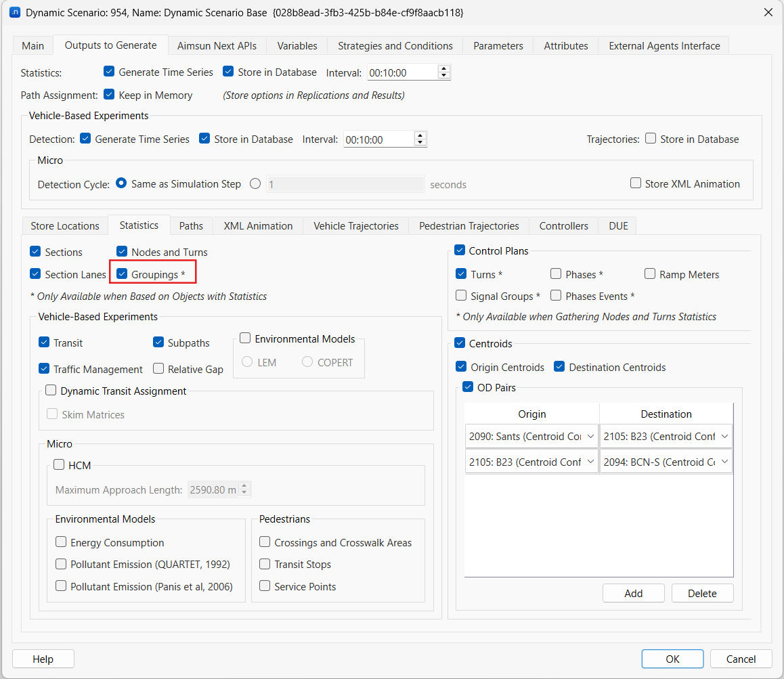Viewport: 784px width, 679px height.
Task: Click the Add OD pair button
Action: (x=633, y=593)
